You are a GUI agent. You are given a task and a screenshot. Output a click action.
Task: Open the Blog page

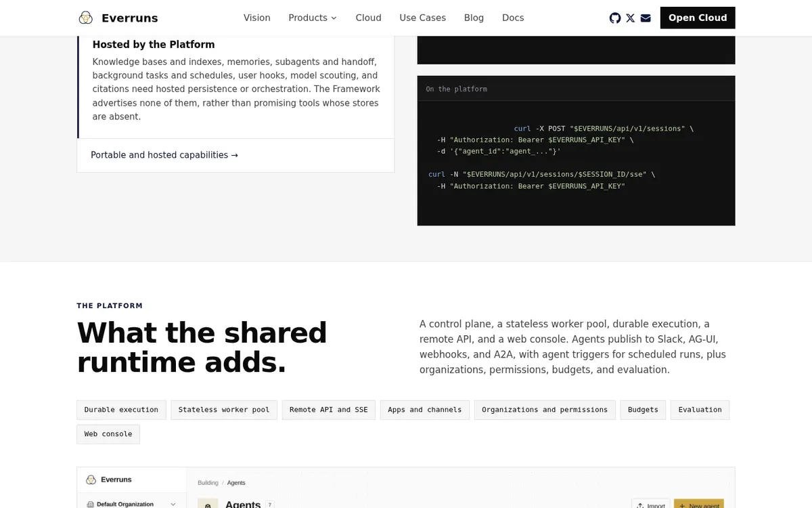pyautogui.click(x=474, y=18)
